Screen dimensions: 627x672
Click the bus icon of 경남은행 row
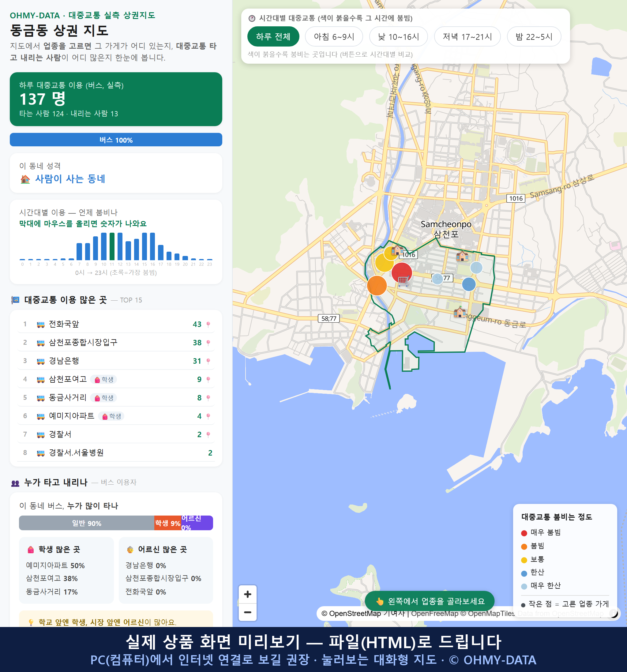click(40, 361)
